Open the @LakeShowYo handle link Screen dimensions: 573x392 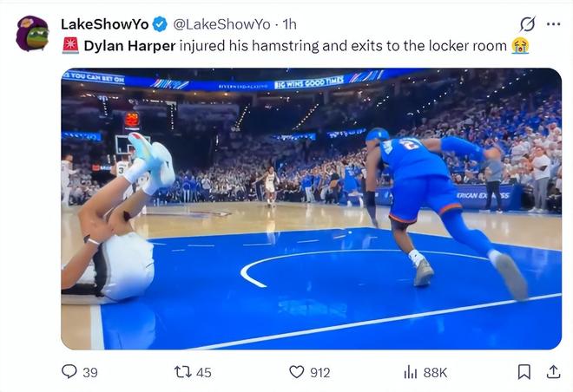tap(221, 24)
